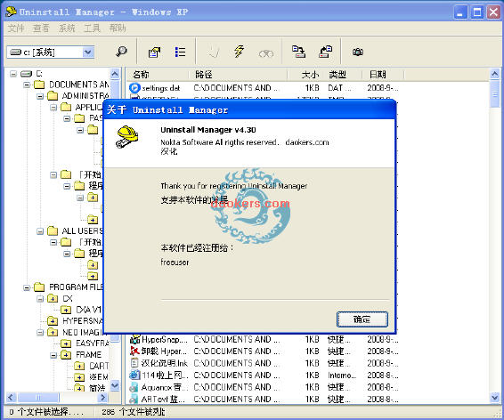The image size is (504, 420).
Task: Click the magnifier search icon in toolbar
Action: [121, 52]
